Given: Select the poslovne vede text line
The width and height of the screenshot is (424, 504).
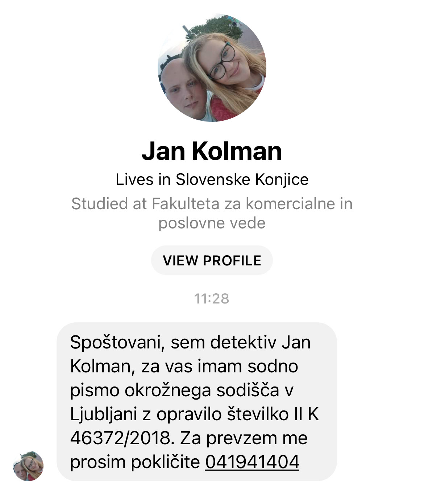Looking at the screenshot, I should pos(212,223).
